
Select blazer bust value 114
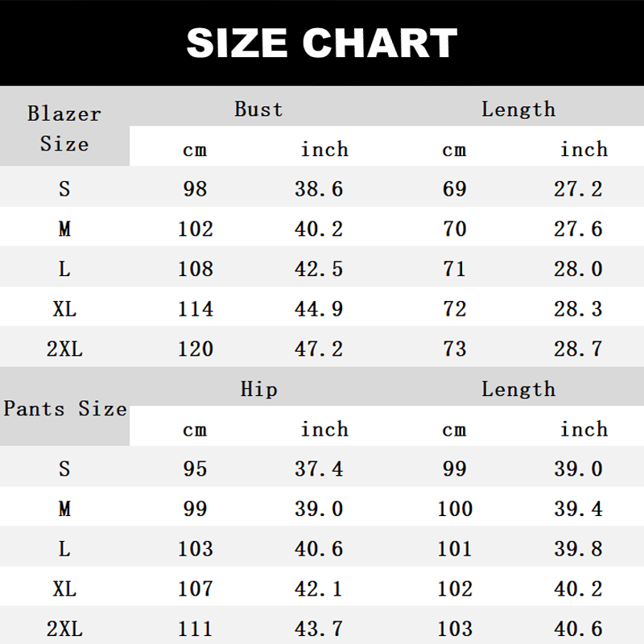point(195,308)
